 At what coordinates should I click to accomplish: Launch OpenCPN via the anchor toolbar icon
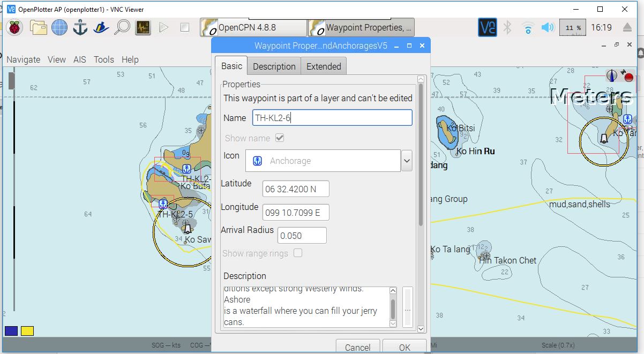79,27
